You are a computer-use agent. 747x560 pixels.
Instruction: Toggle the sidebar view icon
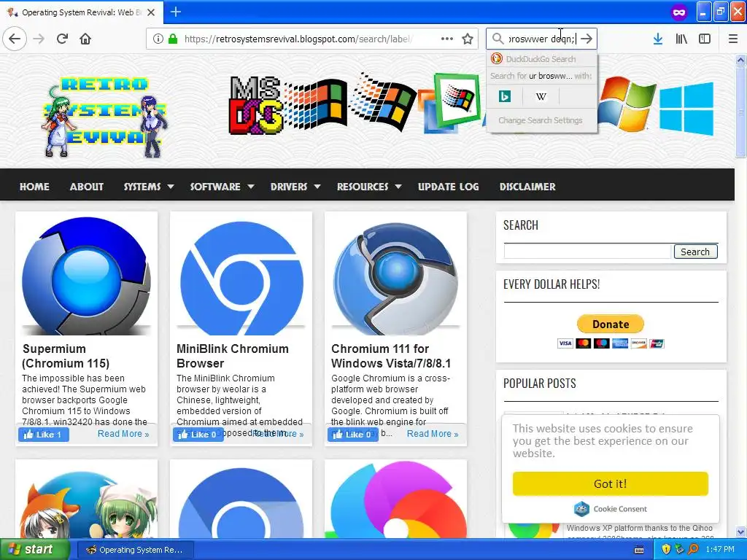(705, 39)
